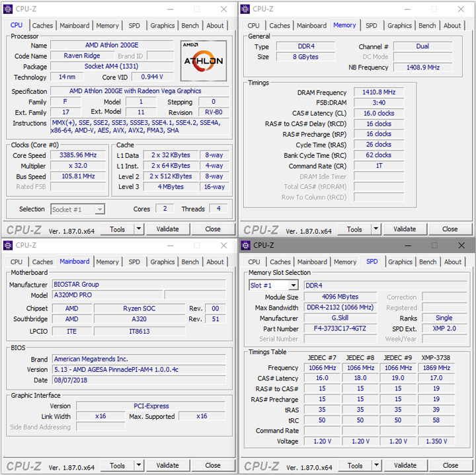The image size is (476, 475).
Task: Click the CPU-Z app icon in the SPD window title bar
Action: coord(245,245)
